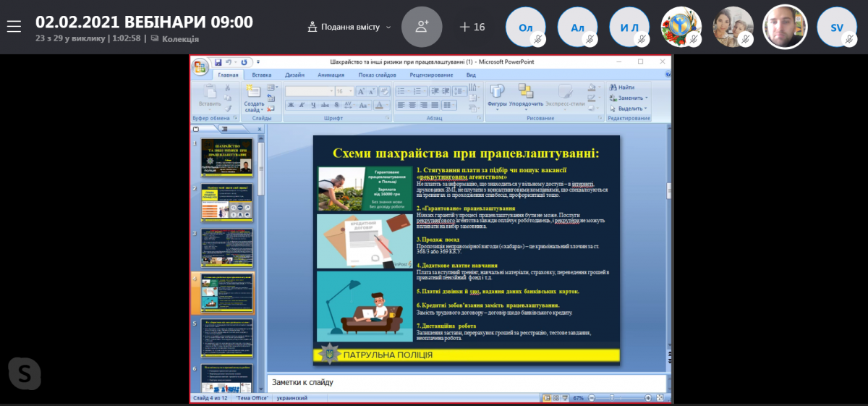The height and width of the screenshot is (406, 868).
Task: Open the font size dropdown showing 16
Action: point(351,91)
